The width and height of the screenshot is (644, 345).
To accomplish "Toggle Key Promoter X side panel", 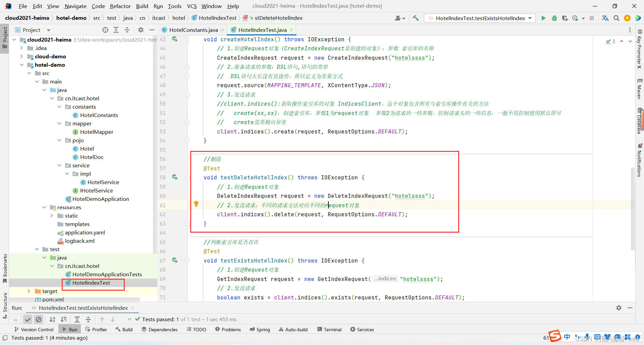I will [640, 49].
